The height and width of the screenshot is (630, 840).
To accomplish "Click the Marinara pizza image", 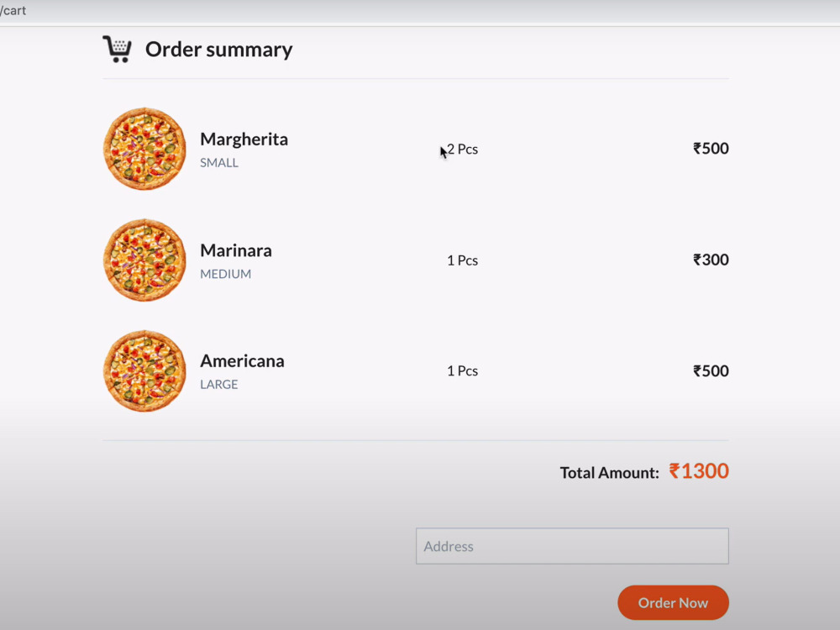I will pos(144,260).
